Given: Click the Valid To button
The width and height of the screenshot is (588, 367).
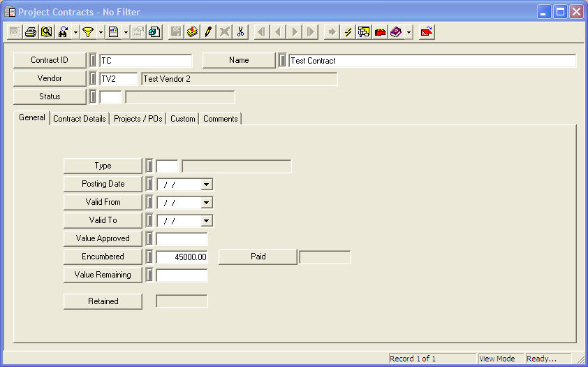Looking at the screenshot, I should pos(103,220).
